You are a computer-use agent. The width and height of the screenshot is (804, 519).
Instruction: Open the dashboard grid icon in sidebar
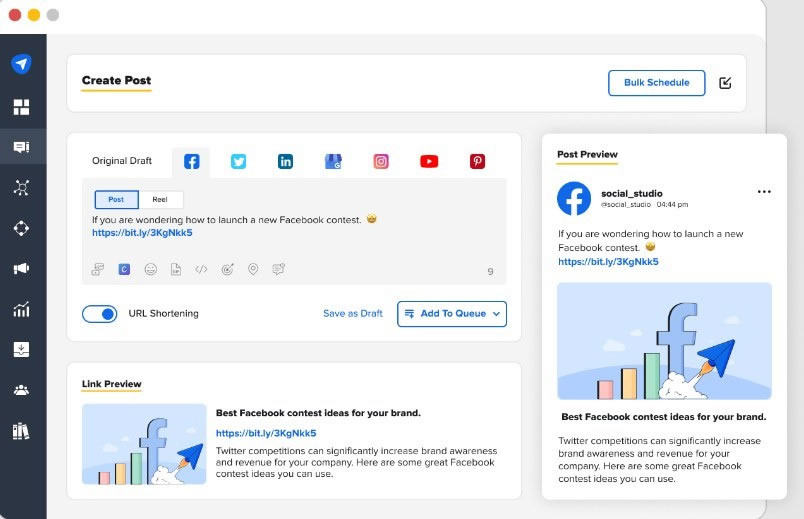pos(21,107)
